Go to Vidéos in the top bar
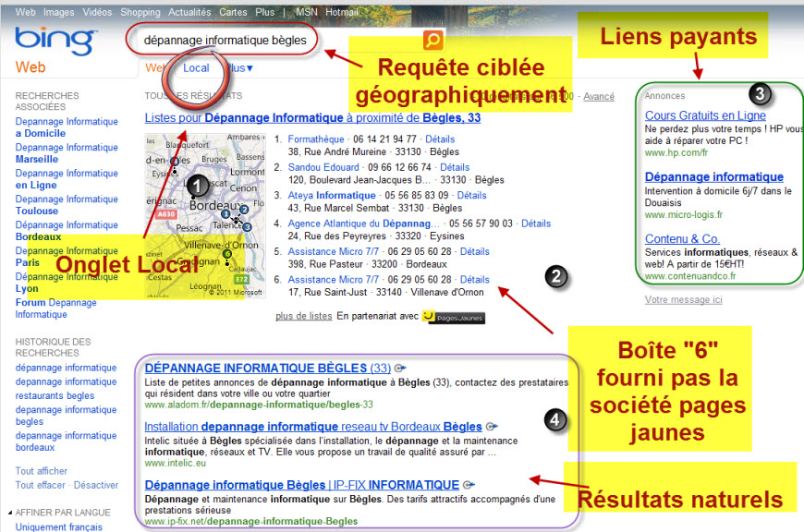 point(97,12)
